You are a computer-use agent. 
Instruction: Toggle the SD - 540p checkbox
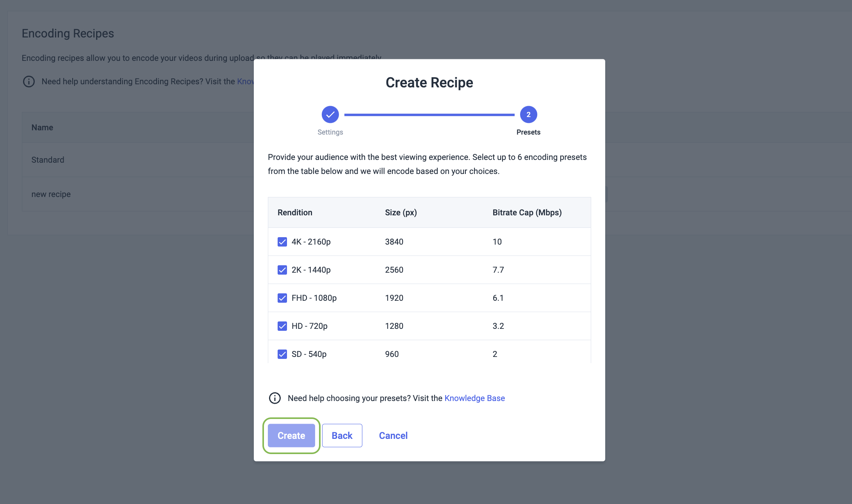pos(282,354)
